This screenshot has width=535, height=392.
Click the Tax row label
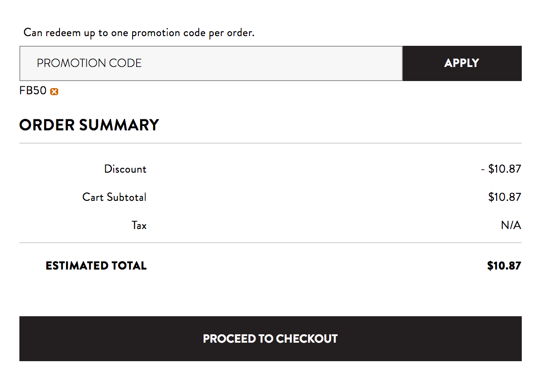[x=139, y=226]
